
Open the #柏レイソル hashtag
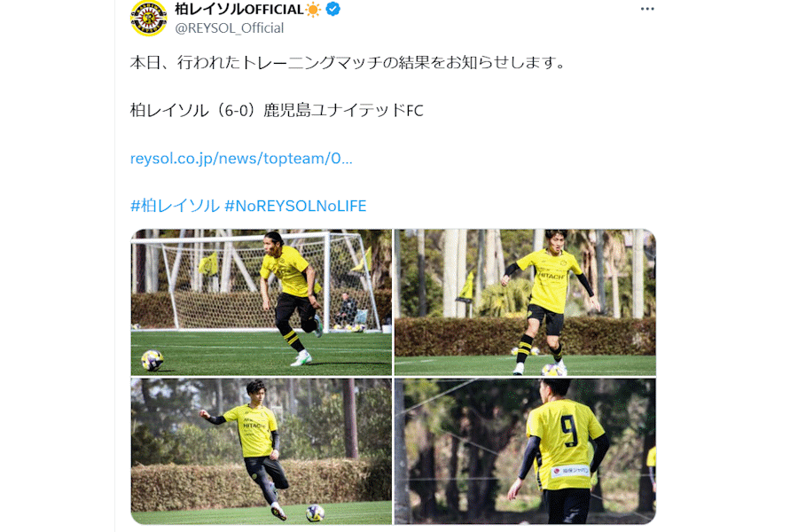coord(175,206)
